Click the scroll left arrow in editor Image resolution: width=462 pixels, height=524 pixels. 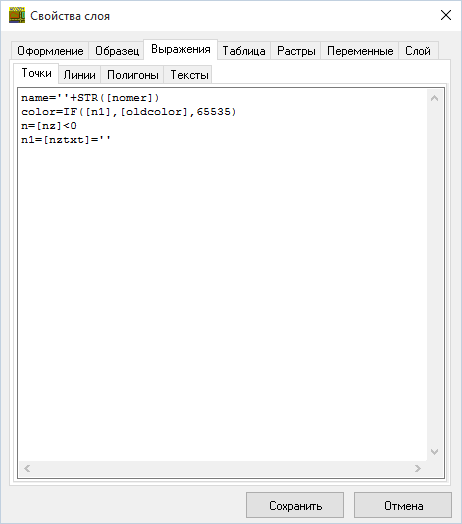(27, 469)
